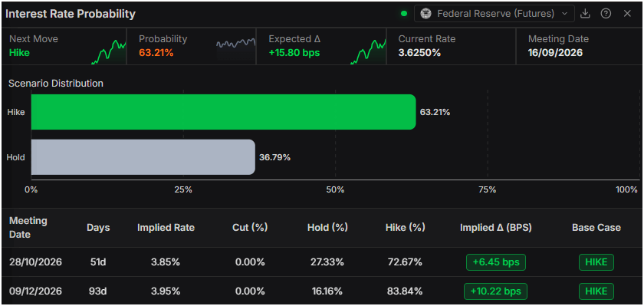Image resolution: width=644 pixels, height=306 pixels.
Task: Click the 3.95% implied rate cell
Action: [166, 291]
